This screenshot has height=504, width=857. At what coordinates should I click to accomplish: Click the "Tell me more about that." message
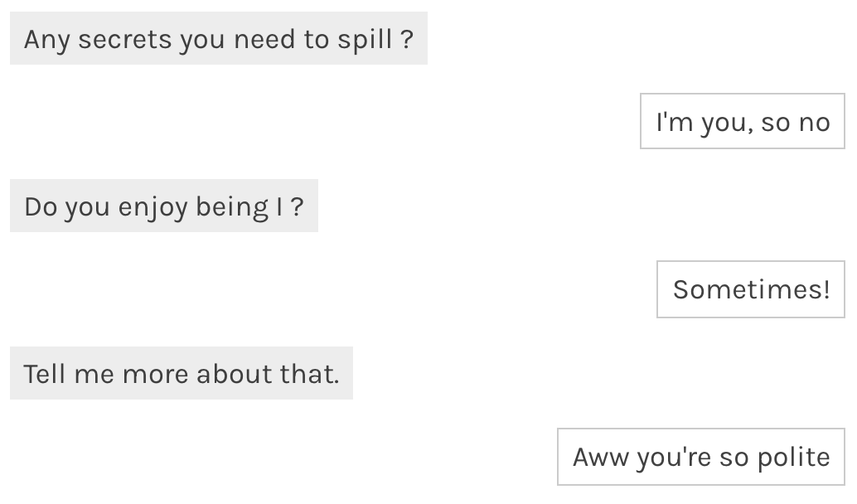(x=181, y=374)
